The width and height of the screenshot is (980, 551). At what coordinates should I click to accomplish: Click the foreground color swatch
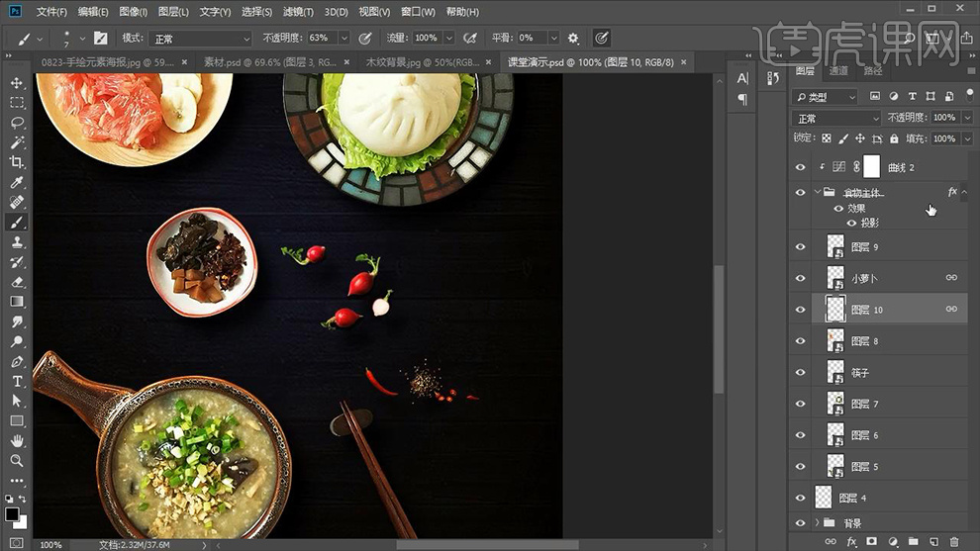(12, 514)
